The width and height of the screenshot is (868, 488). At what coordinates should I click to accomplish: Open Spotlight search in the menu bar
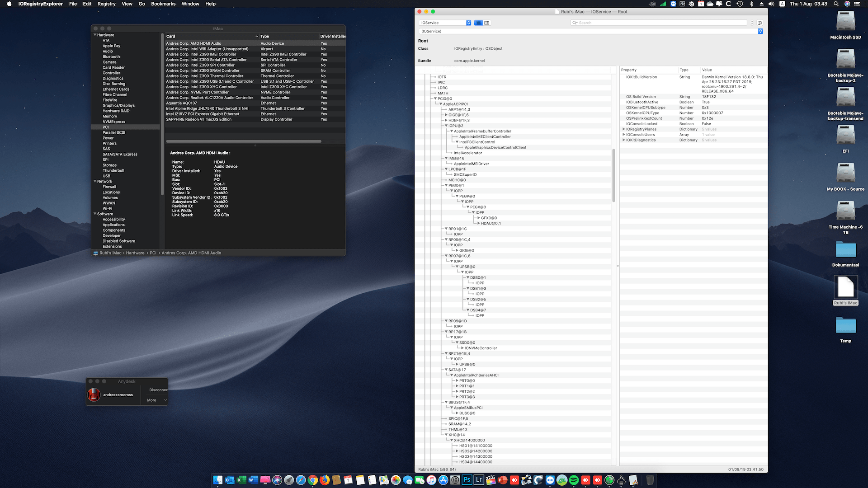click(x=836, y=4)
